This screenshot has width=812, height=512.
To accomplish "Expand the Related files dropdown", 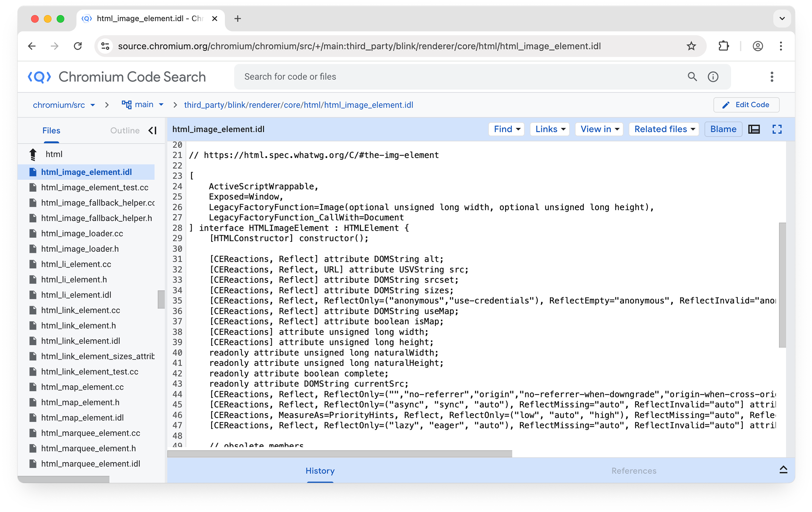I will (663, 129).
